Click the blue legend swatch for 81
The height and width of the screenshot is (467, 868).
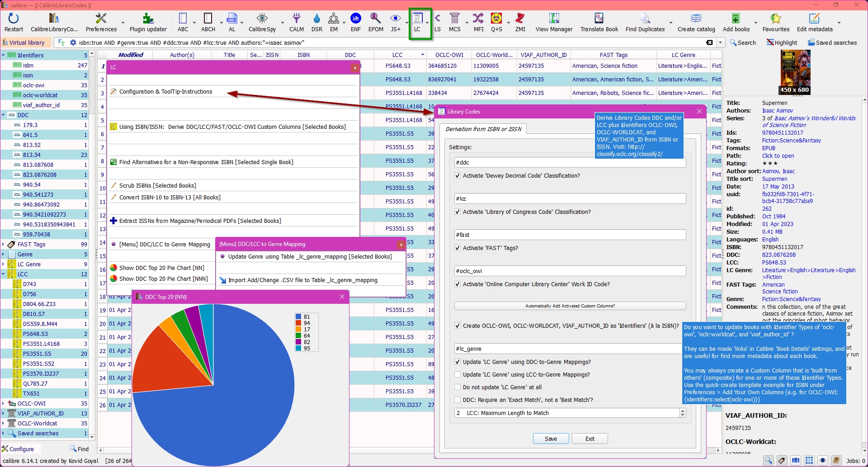coord(298,317)
